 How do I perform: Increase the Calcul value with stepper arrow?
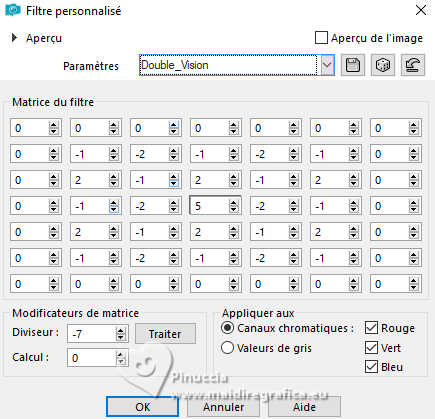pyautogui.click(x=121, y=355)
